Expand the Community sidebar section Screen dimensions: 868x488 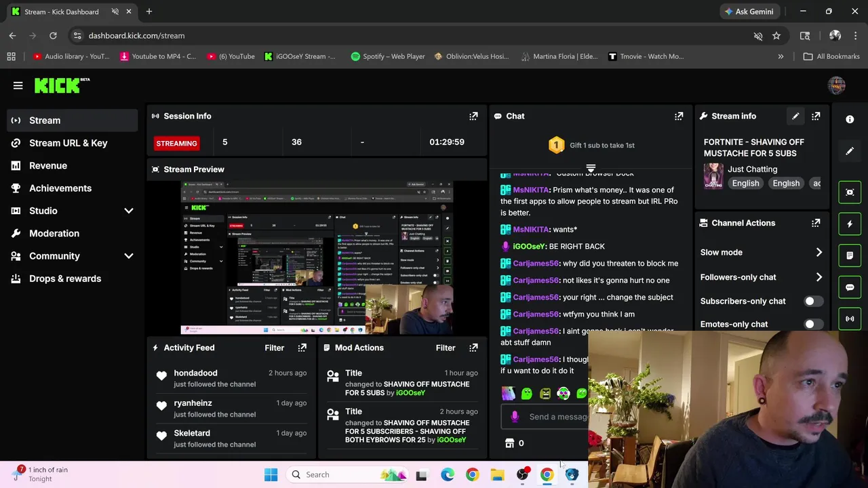click(x=129, y=256)
